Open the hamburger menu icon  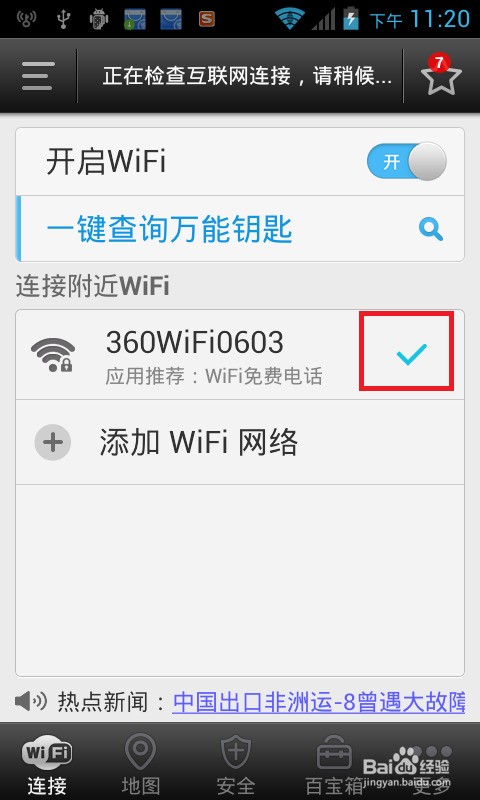click(38, 76)
